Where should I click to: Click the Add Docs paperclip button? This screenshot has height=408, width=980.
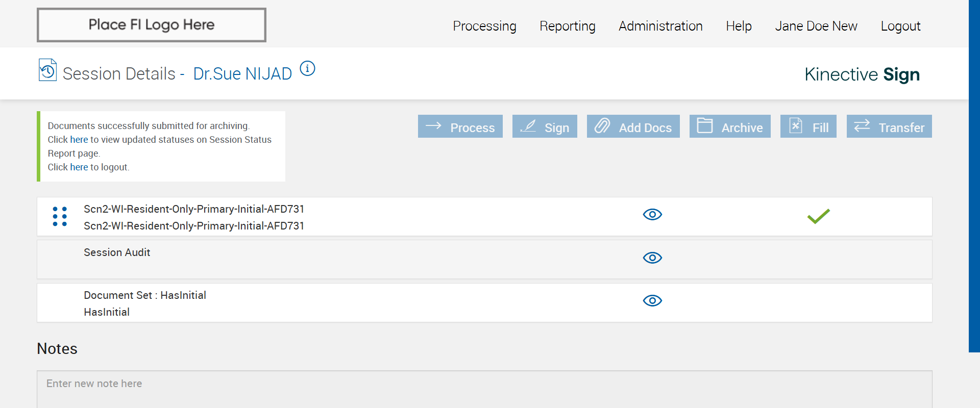[633, 126]
